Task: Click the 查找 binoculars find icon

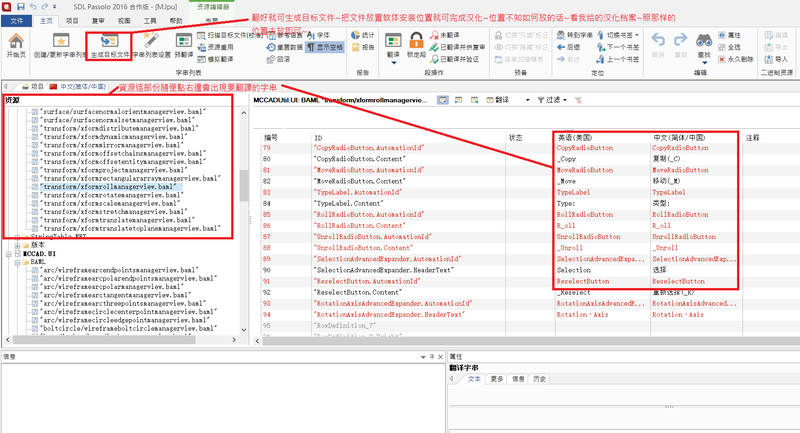Action: [705, 44]
